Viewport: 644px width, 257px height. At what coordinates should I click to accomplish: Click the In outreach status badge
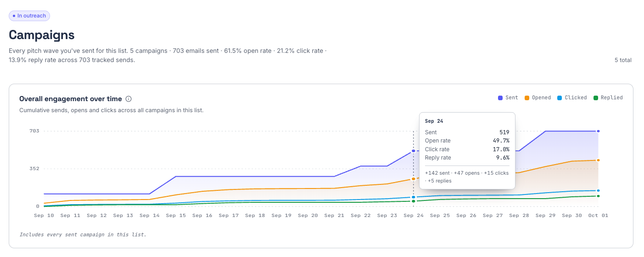(x=29, y=16)
